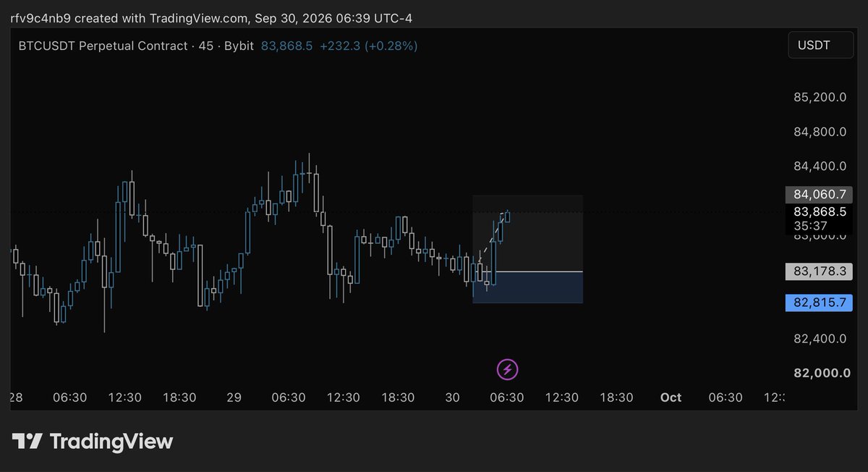The height and width of the screenshot is (472, 868).
Task: Click the 84,400.0 price axis label
Action: tap(820, 166)
